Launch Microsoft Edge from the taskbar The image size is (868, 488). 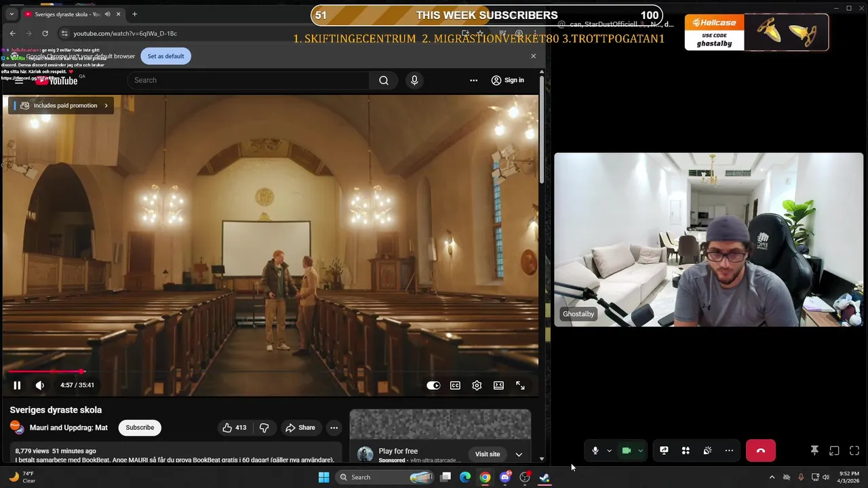click(x=465, y=477)
